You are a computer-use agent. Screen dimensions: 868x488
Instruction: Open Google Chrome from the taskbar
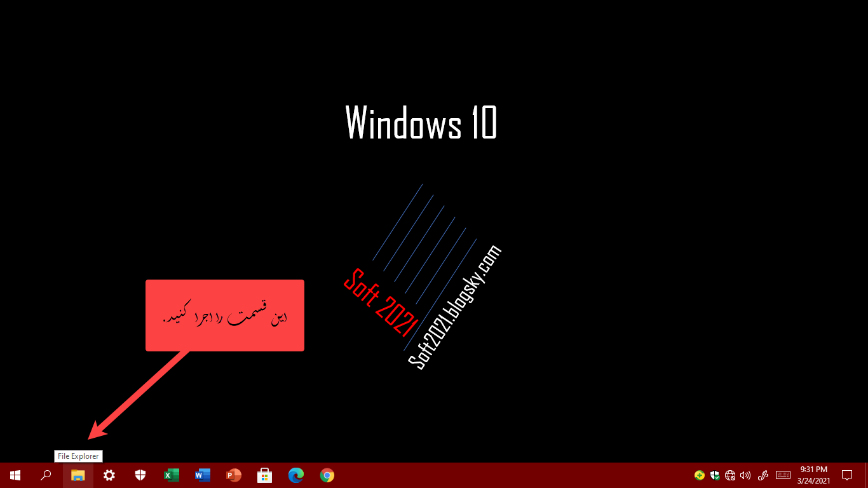coord(327,475)
